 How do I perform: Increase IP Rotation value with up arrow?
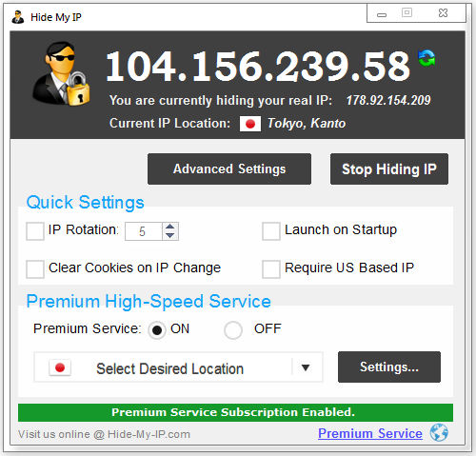coord(170,227)
